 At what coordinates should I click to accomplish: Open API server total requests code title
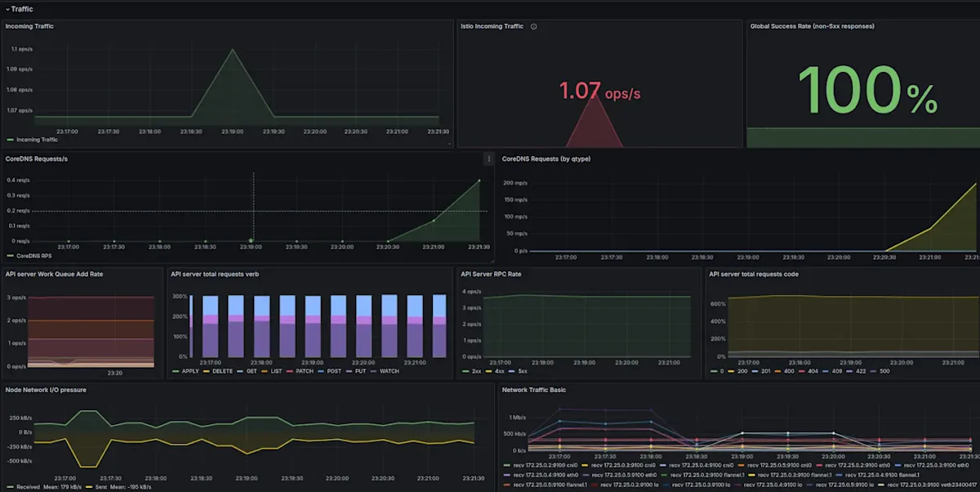point(753,274)
